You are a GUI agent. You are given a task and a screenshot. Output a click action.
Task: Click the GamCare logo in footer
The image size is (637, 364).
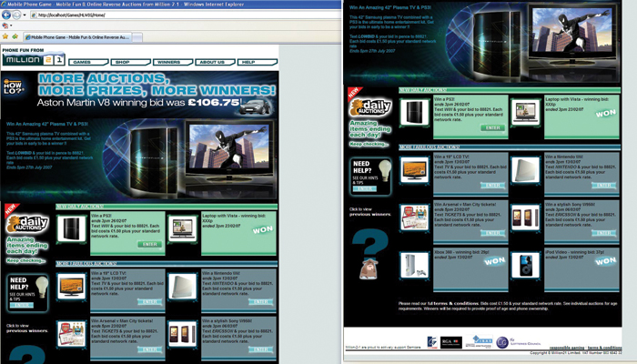[x=432, y=342]
